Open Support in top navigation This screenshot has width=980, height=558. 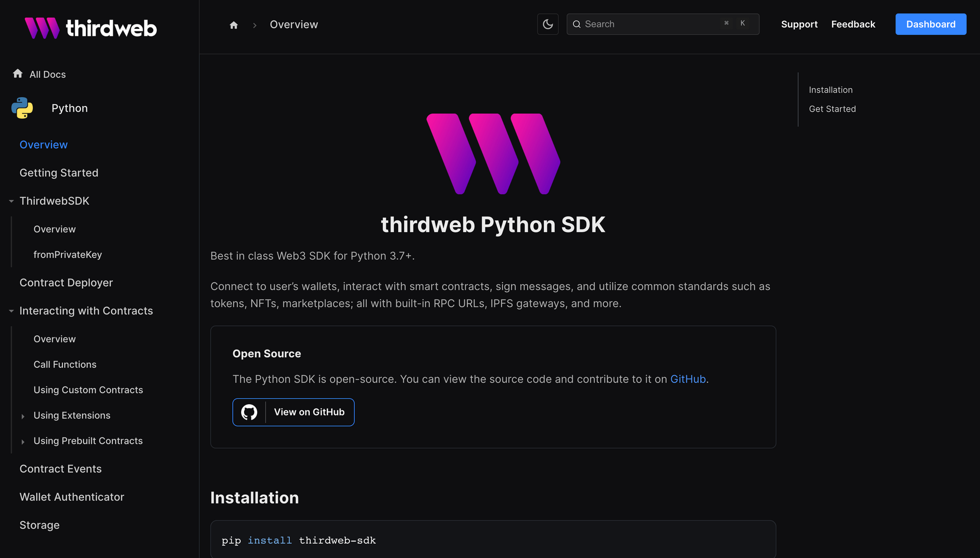click(x=799, y=24)
